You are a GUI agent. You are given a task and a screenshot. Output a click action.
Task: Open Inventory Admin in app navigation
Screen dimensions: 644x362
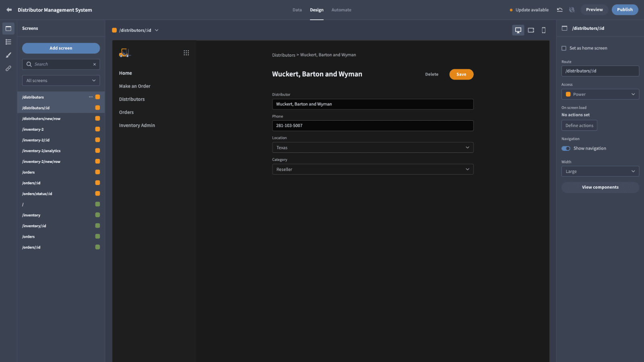[137, 125]
